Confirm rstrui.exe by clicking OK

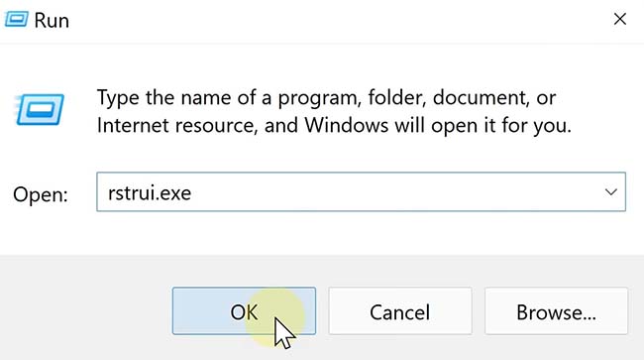pos(244,311)
